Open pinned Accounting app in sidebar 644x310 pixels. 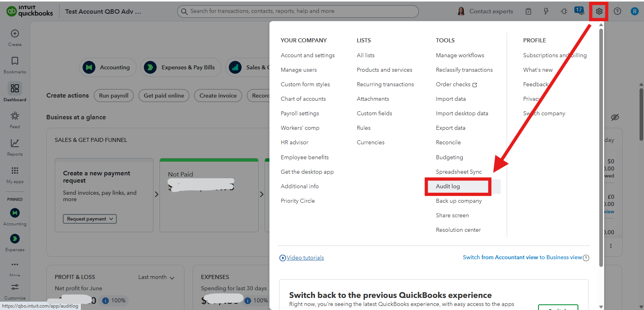pos(15,217)
